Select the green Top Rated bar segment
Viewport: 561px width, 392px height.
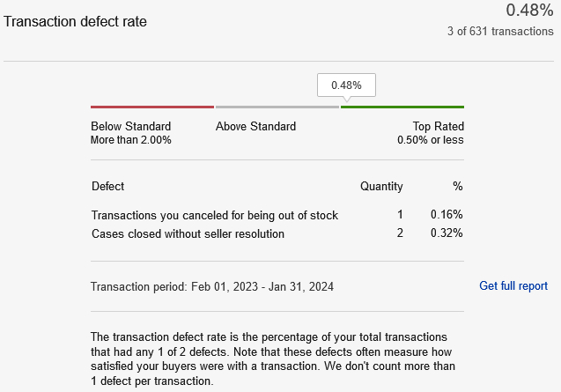click(x=402, y=107)
